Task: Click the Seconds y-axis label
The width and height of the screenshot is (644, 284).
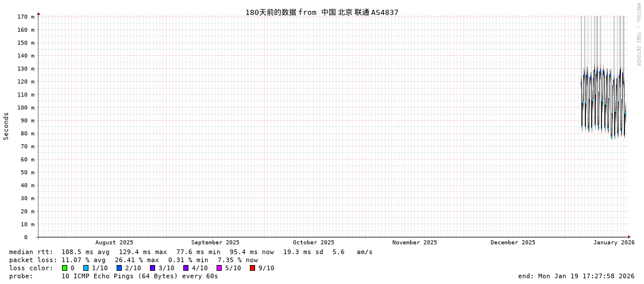Action: 6,126
